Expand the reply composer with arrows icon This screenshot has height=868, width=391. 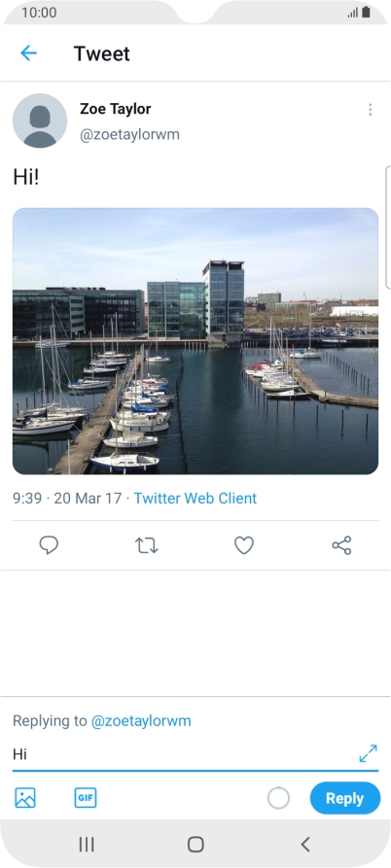pos(368,753)
